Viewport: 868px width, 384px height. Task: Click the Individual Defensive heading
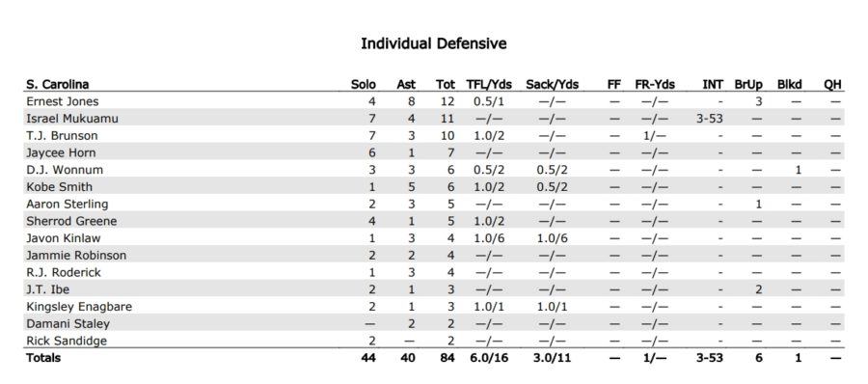[433, 43]
